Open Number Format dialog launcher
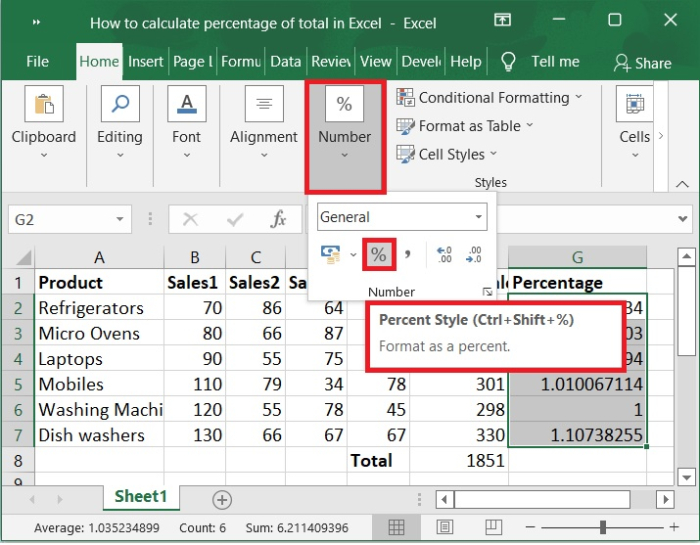The height and width of the screenshot is (545, 700). 487,292
